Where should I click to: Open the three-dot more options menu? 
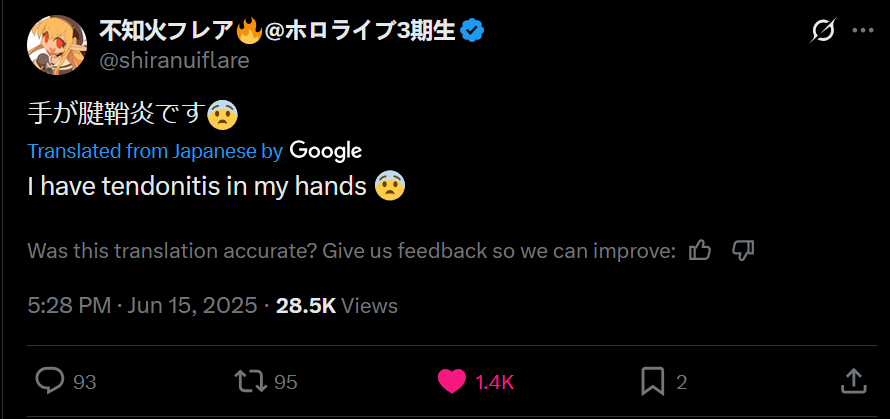click(x=862, y=31)
